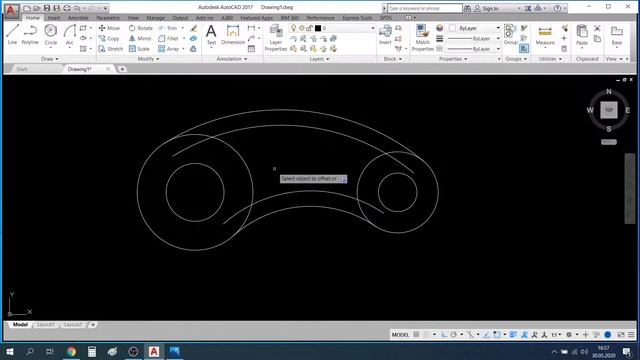Expand the Annotation panel
The height and width of the screenshot is (360, 640).
click(232, 59)
